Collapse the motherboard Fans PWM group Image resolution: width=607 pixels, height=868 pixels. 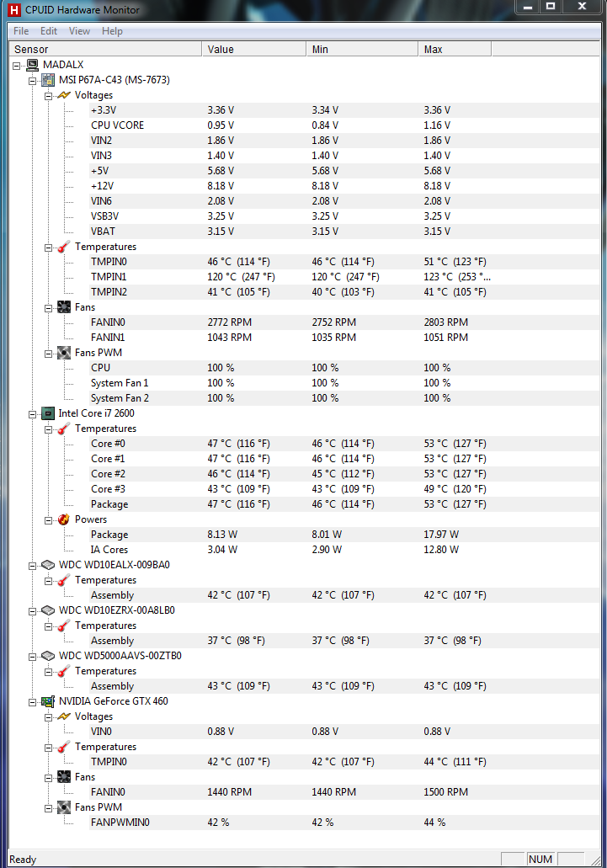tap(48, 354)
